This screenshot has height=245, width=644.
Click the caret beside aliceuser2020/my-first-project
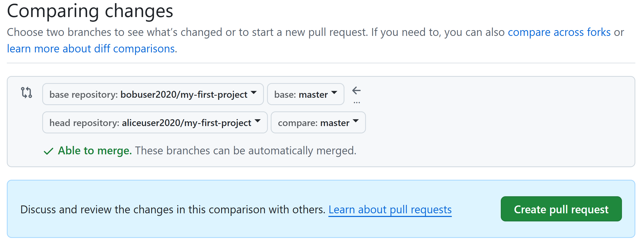[258, 121]
